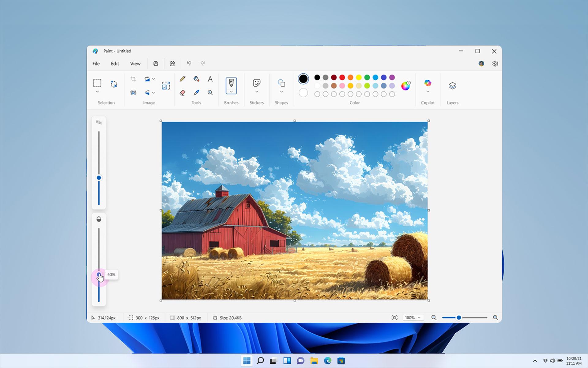Expand the Shapes gallery chevron
Image resolution: width=588 pixels, height=368 pixels.
[281, 92]
